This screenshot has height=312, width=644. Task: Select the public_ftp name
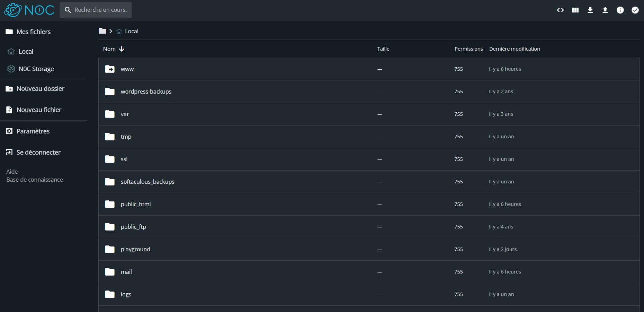(x=133, y=227)
